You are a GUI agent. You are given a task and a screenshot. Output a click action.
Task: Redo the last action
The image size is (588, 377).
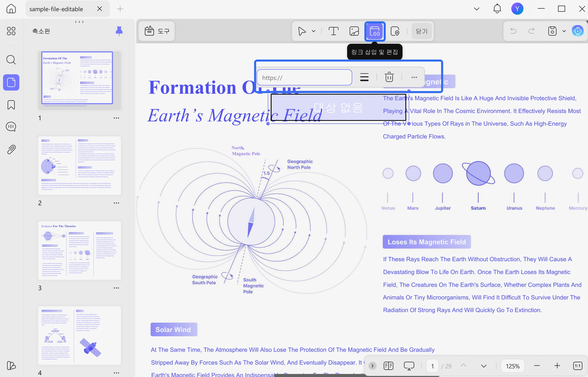pos(531,31)
